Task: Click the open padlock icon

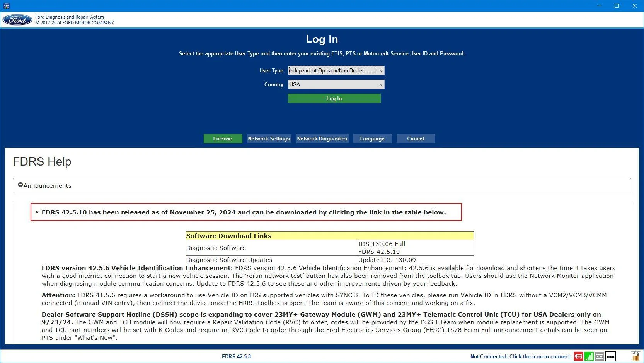Action: (635, 356)
